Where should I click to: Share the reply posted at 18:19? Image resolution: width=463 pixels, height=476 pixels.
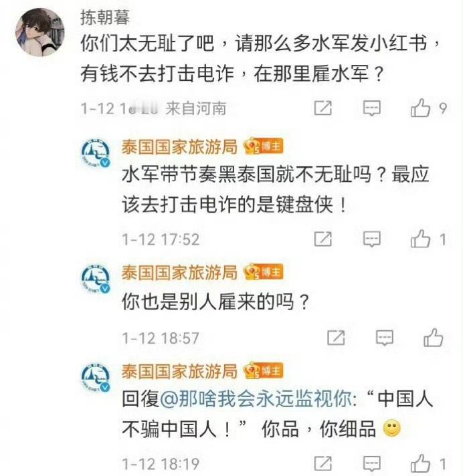[322, 463]
